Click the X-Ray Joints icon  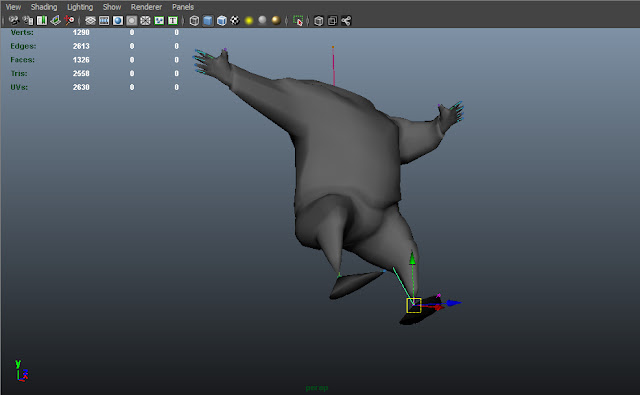coord(346,20)
